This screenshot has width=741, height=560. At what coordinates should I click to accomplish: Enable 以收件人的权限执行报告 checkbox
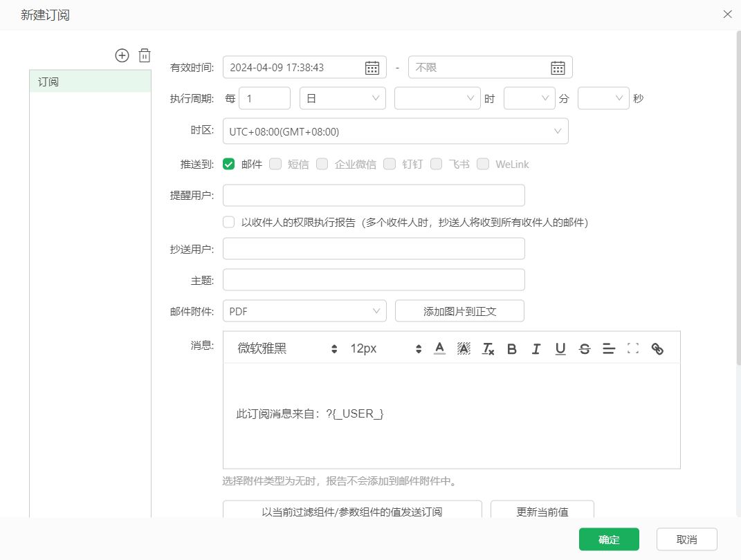coord(229,222)
